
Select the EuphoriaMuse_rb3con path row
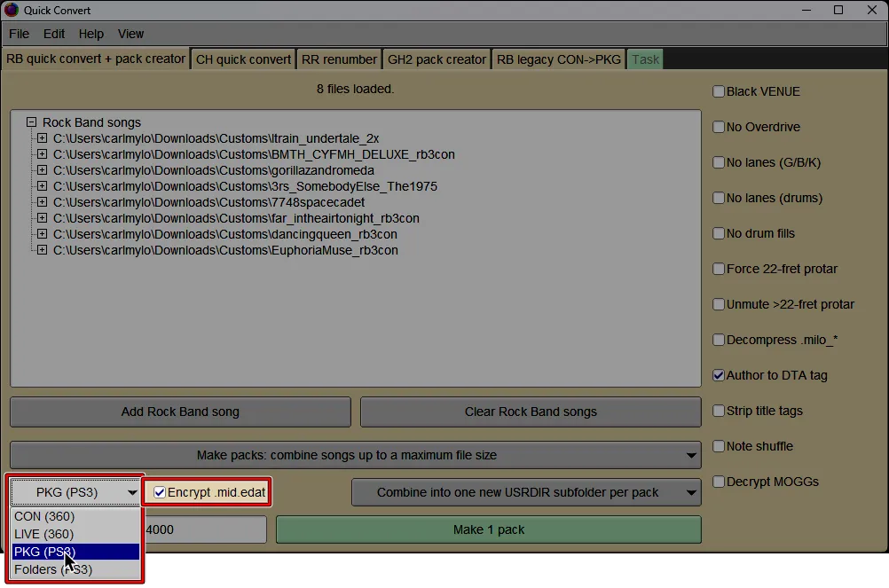coord(225,250)
